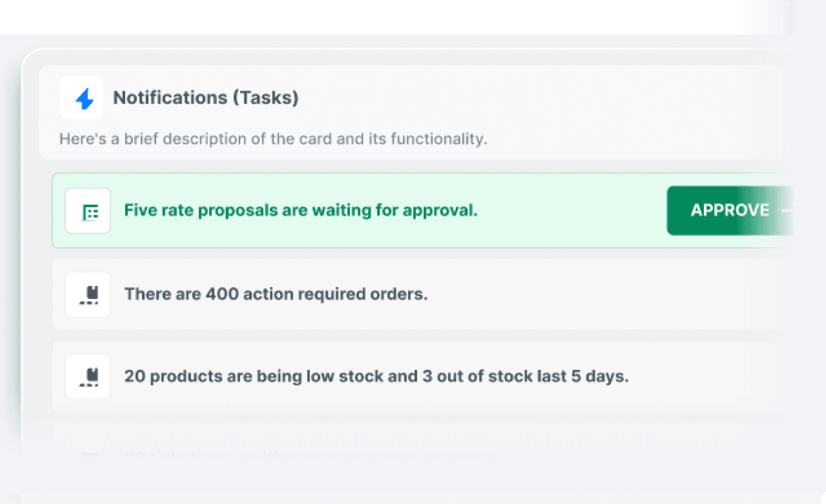This screenshot has width=826, height=504.
Task: Click the faded fourth notification text
Action: (310, 458)
